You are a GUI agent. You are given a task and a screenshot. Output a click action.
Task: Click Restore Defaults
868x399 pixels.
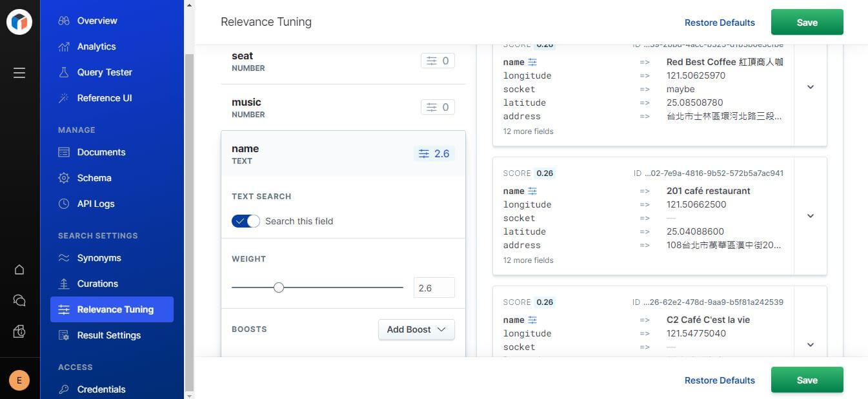(720, 22)
